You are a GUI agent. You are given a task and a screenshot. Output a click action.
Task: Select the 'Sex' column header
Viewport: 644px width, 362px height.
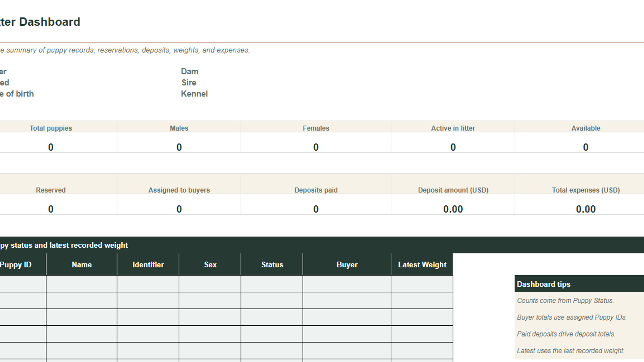(210, 264)
